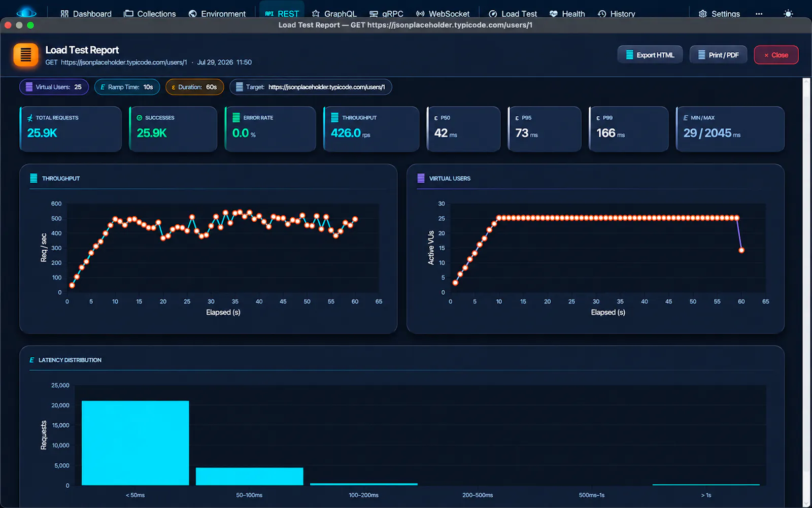Click the three-dot more options icon
This screenshot has height=508, width=812.
coord(759,14)
